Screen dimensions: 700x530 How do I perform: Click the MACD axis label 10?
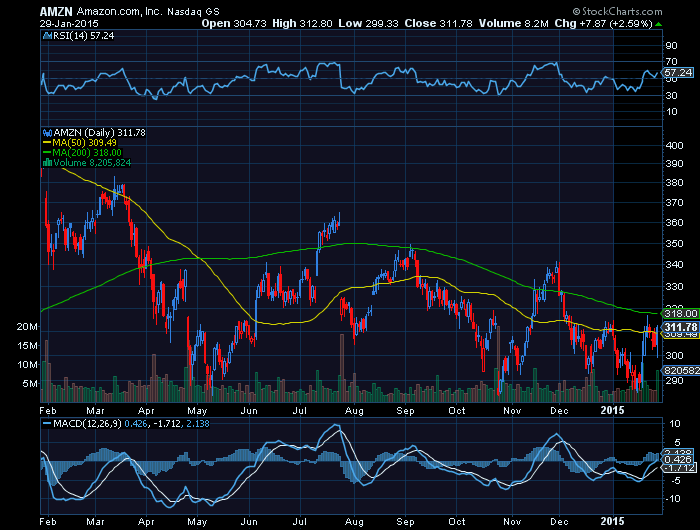(675, 424)
